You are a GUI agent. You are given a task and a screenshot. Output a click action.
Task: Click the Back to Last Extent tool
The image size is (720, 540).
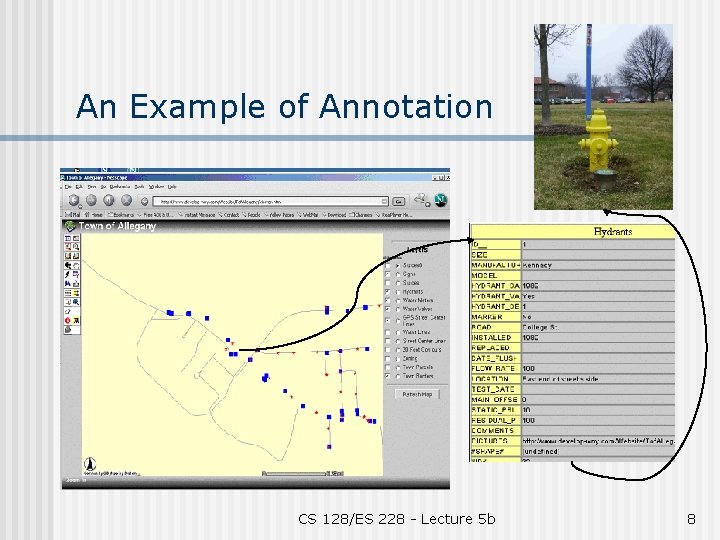68,265
